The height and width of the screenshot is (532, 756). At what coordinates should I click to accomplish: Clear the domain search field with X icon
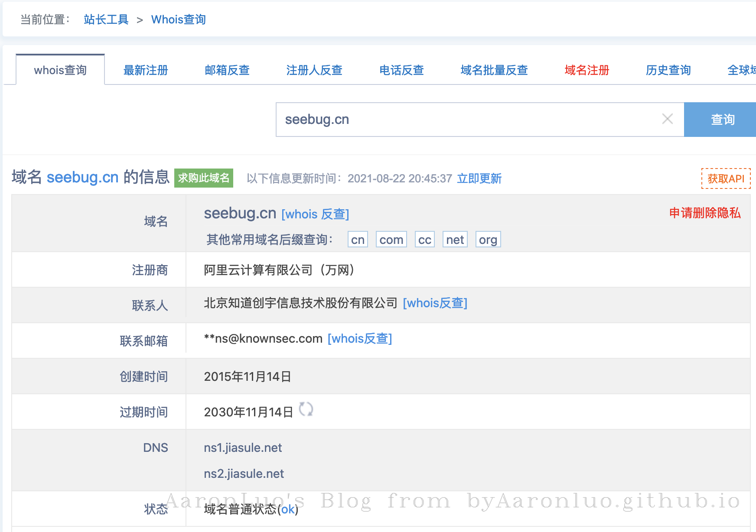click(667, 119)
